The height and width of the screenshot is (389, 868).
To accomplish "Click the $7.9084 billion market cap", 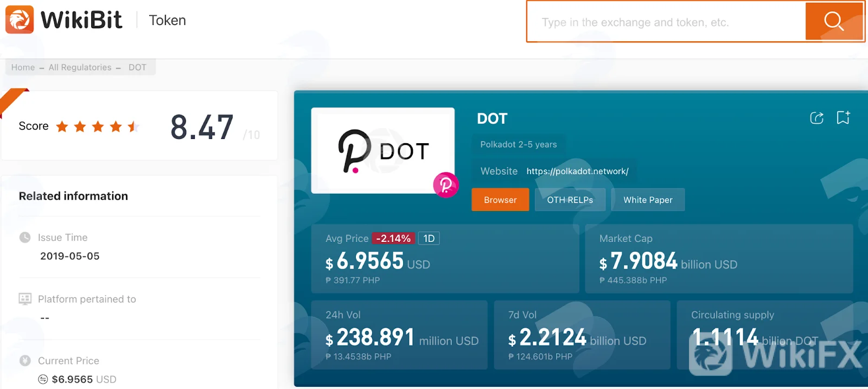I will [668, 262].
